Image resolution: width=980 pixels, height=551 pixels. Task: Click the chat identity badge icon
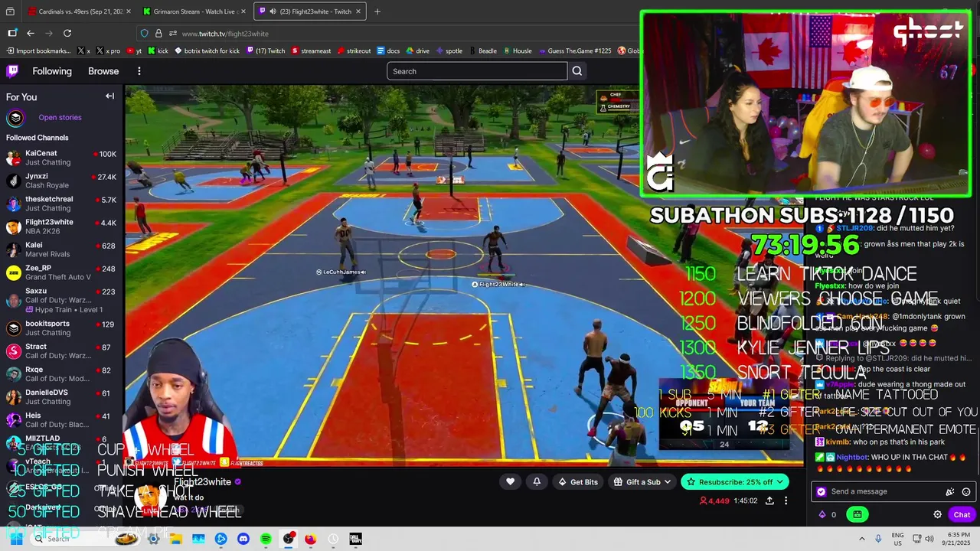point(822,492)
